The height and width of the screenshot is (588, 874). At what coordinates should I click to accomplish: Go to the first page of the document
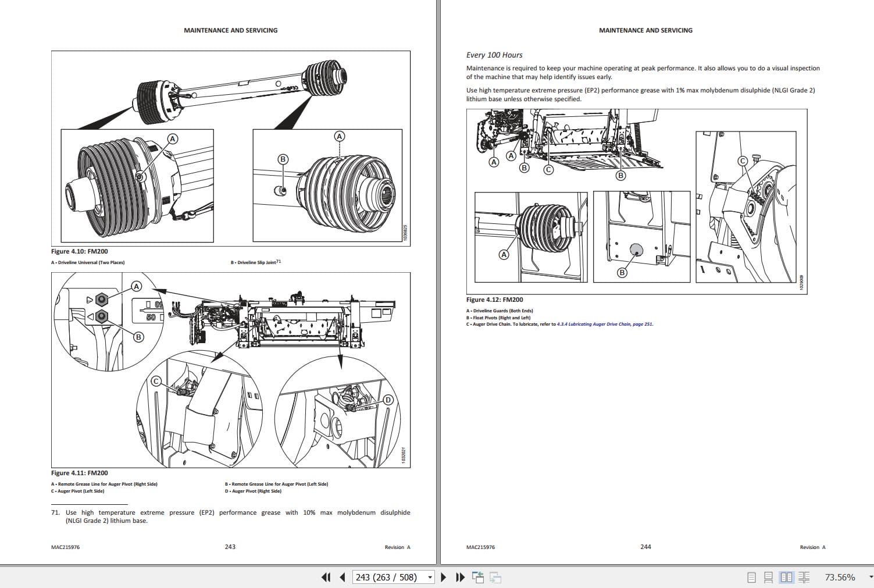click(x=325, y=577)
